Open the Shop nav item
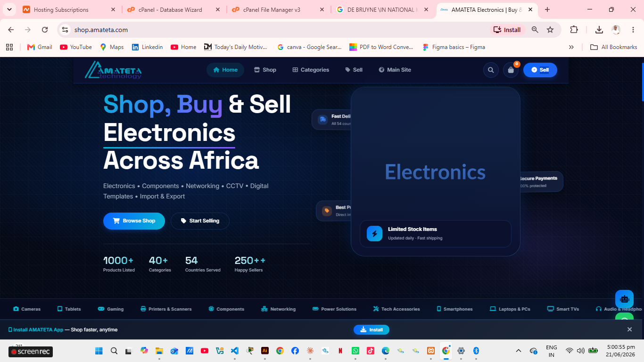Screen dimensions: 644x362 coord(265,70)
